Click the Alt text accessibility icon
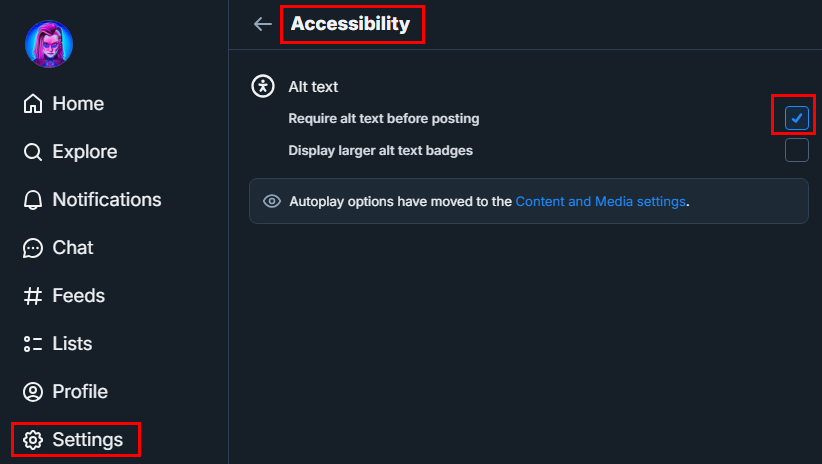 coord(263,86)
